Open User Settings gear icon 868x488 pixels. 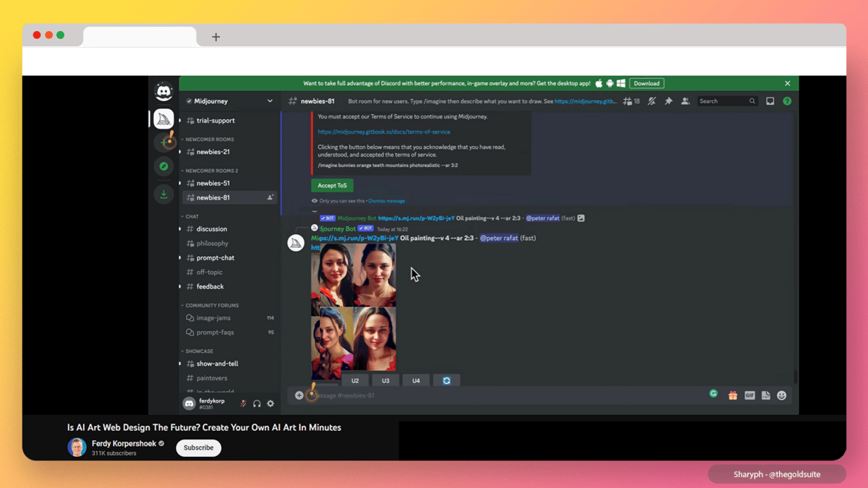tap(271, 404)
